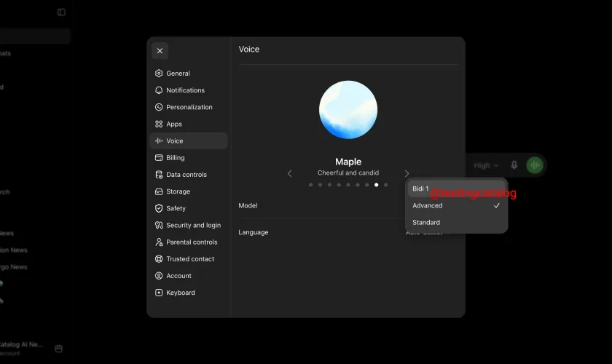Viewport: 612px width, 364px height.
Task: Click the Model row label
Action: point(248,205)
